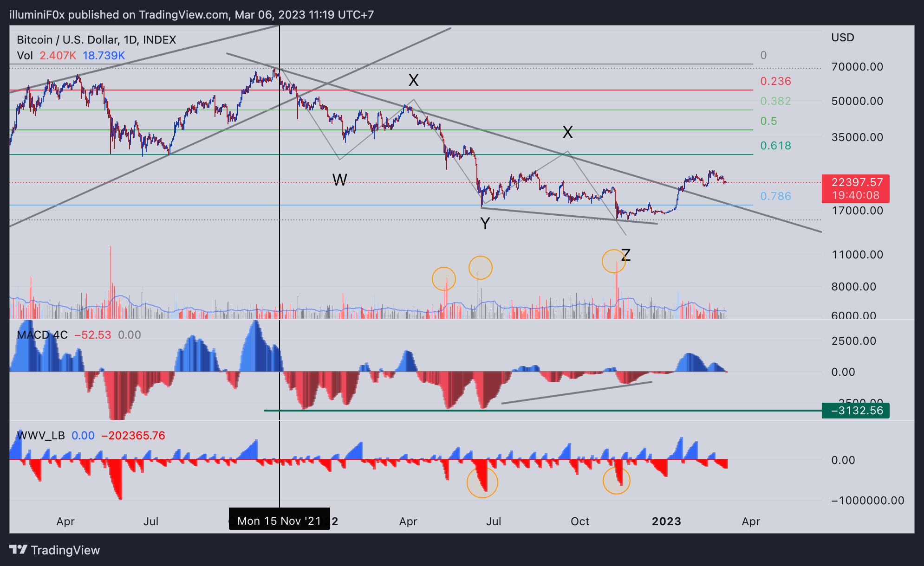Viewport: 924px width, 566px height.
Task: Click the 11000.00 price axis label
Action: pyautogui.click(x=857, y=255)
